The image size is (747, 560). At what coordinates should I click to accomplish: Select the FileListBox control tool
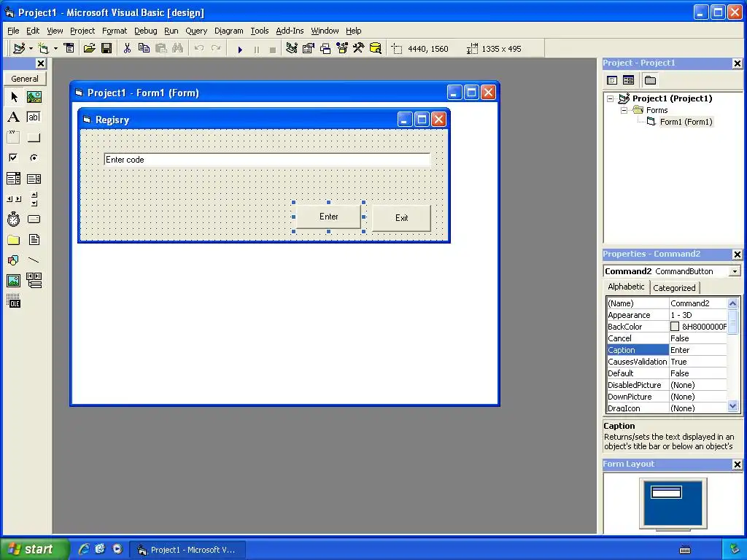[34, 239]
